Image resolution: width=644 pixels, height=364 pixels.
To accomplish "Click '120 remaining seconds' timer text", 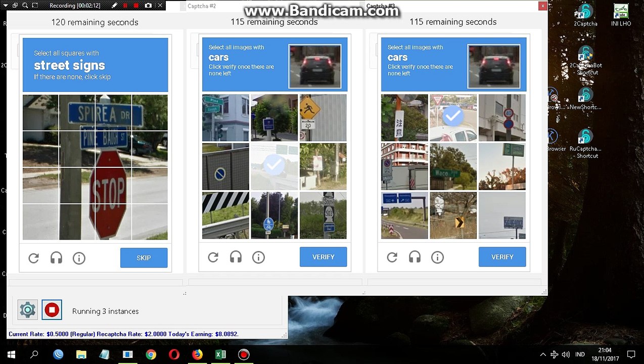I will [x=95, y=22].
